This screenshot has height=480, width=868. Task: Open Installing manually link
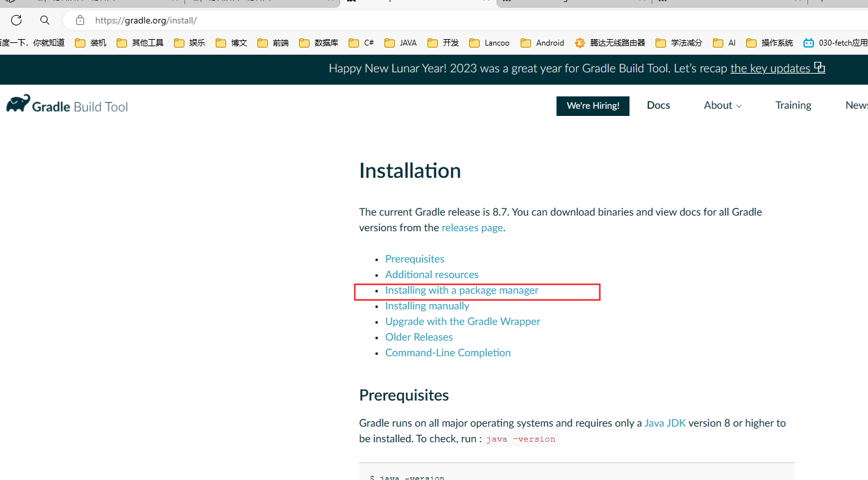(427, 305)
